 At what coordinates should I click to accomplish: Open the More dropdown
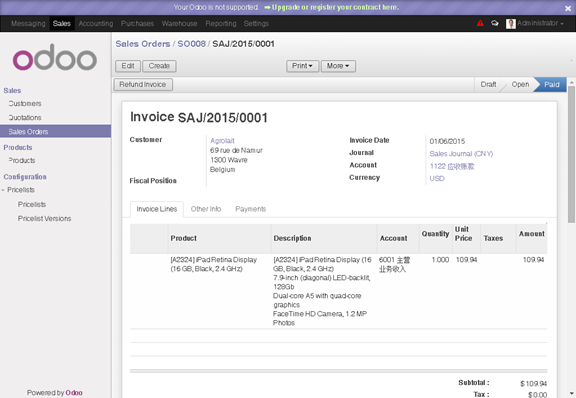point(338,66)
